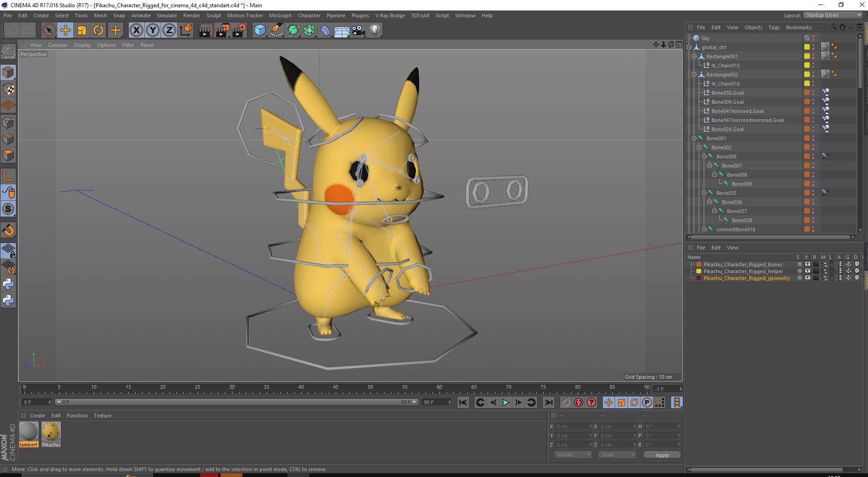Open the MoGraph menu
Screen dimensions: 868x477
point(280,15)
